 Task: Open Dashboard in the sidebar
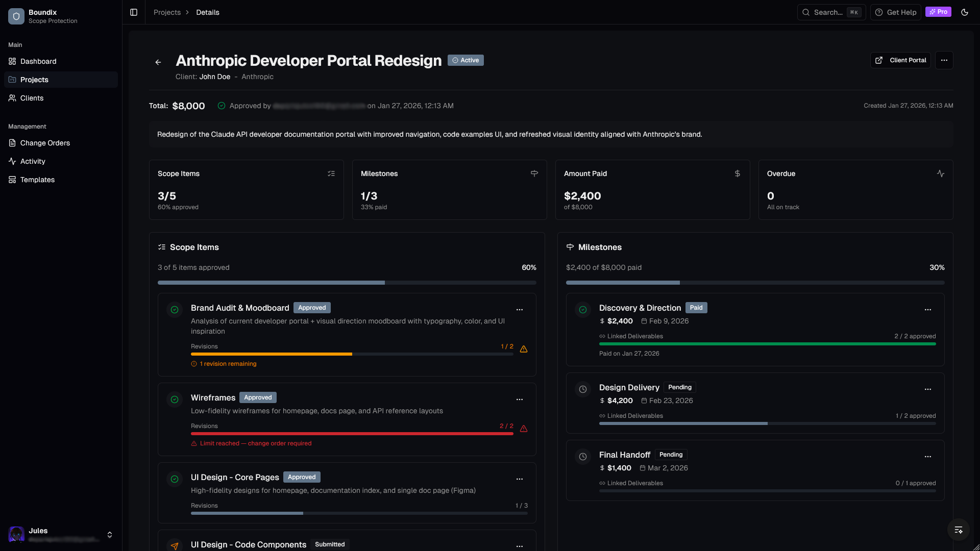61,61
